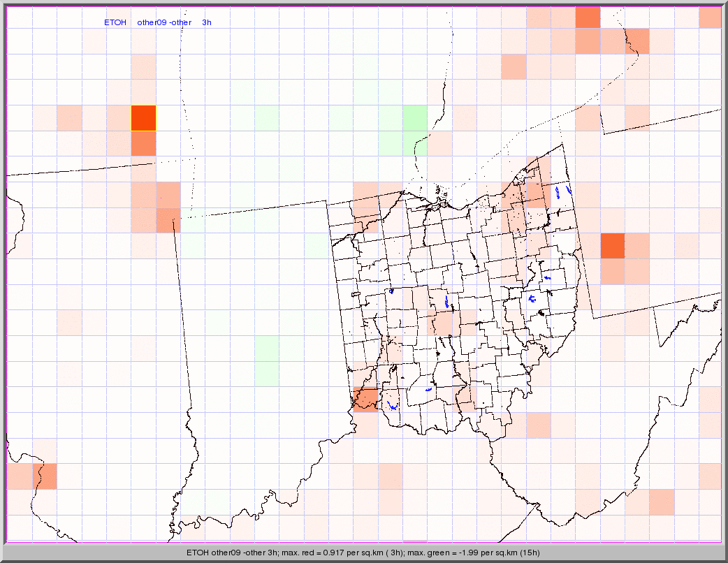Click the blue lake markers in northeast Ohio
Screen dimensions: 728x563
pyautogui.click(x=562, y=191)
